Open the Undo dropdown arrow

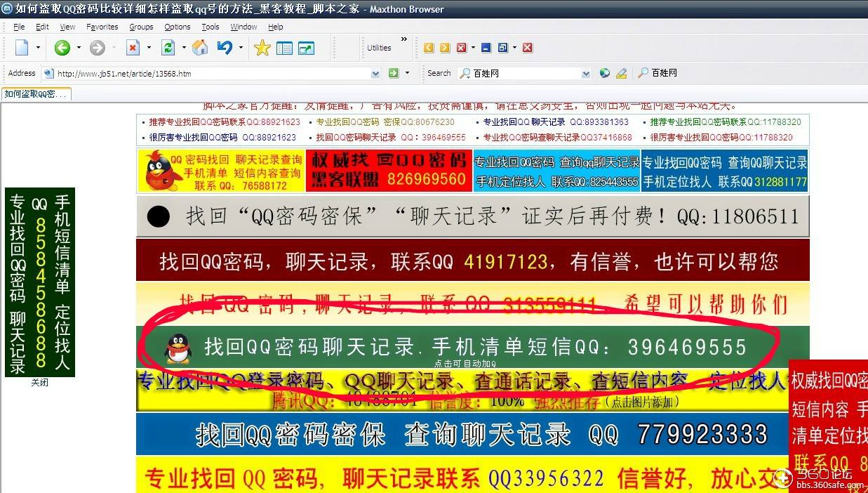[241, 48]
